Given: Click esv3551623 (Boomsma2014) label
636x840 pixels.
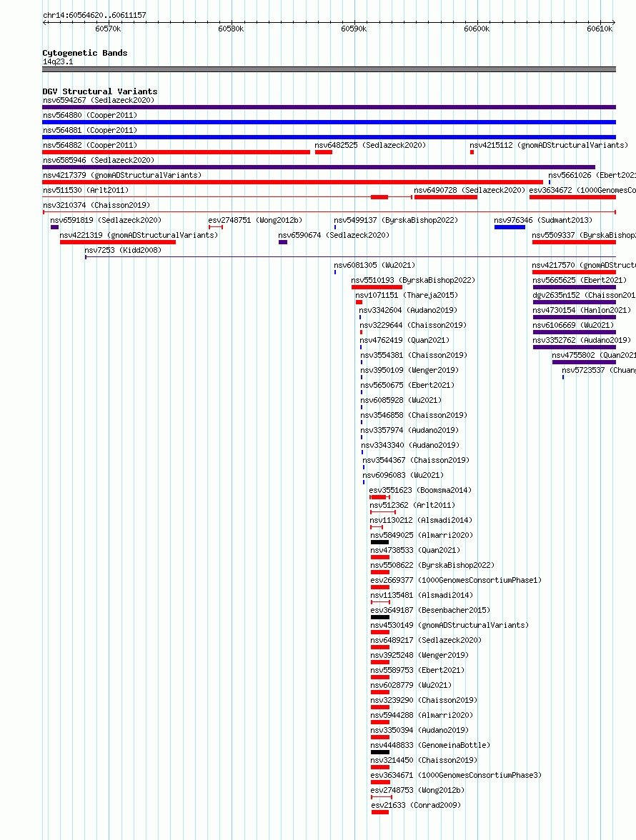Looking at the screenshot, I should 421,490.
